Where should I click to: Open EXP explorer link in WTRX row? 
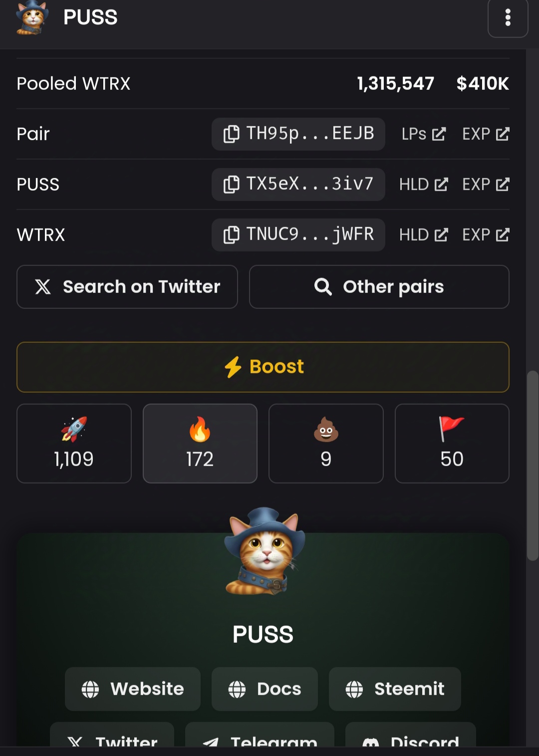pos(486,235)
